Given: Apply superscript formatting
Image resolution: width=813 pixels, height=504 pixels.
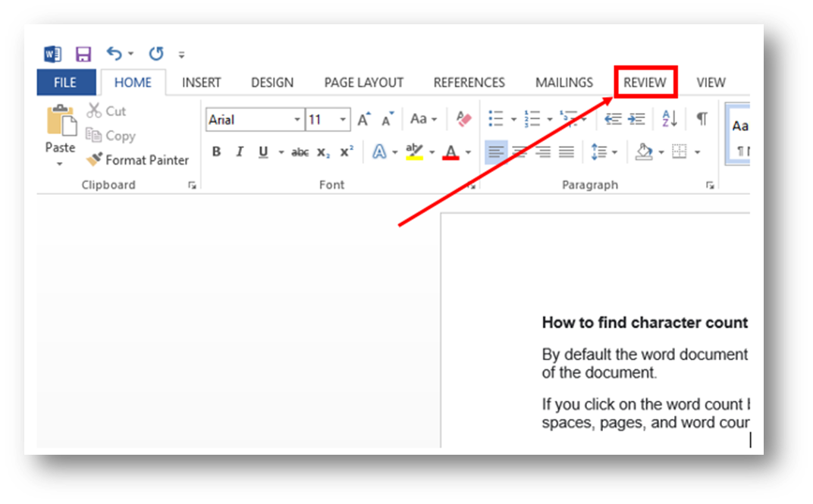Looking at the screenshot, I should [x=347, y=152].
